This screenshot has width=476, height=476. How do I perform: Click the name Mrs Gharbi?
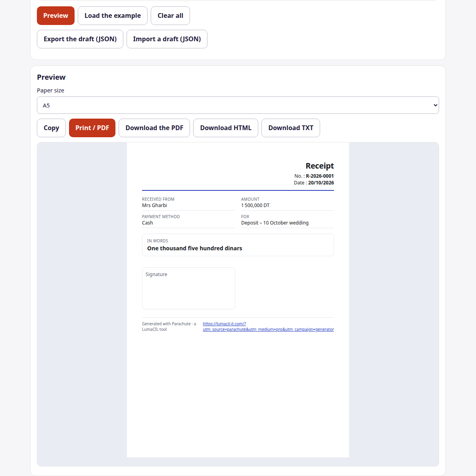click(154, 205)
